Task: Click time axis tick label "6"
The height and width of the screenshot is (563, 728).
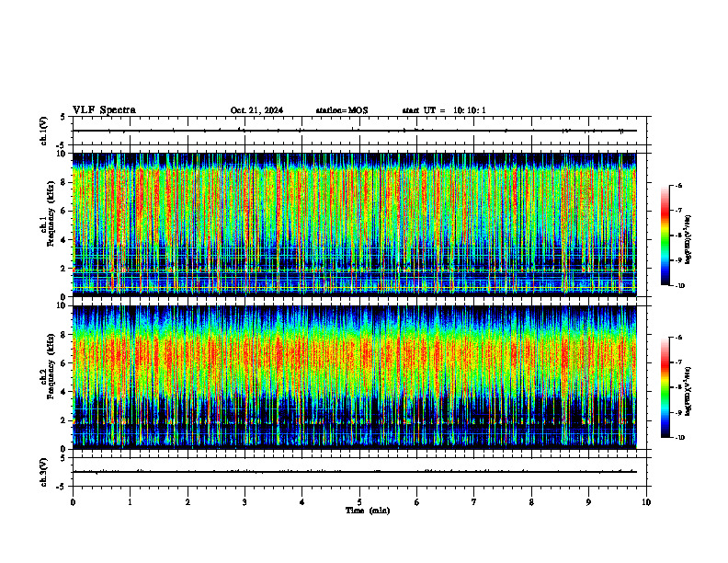Action: (417, 502)
